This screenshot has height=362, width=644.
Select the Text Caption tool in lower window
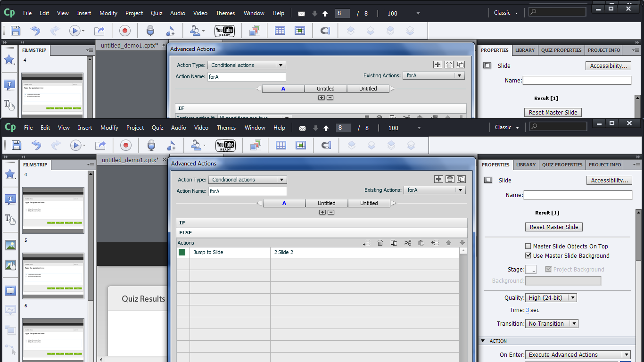click(x=9, y=199)
